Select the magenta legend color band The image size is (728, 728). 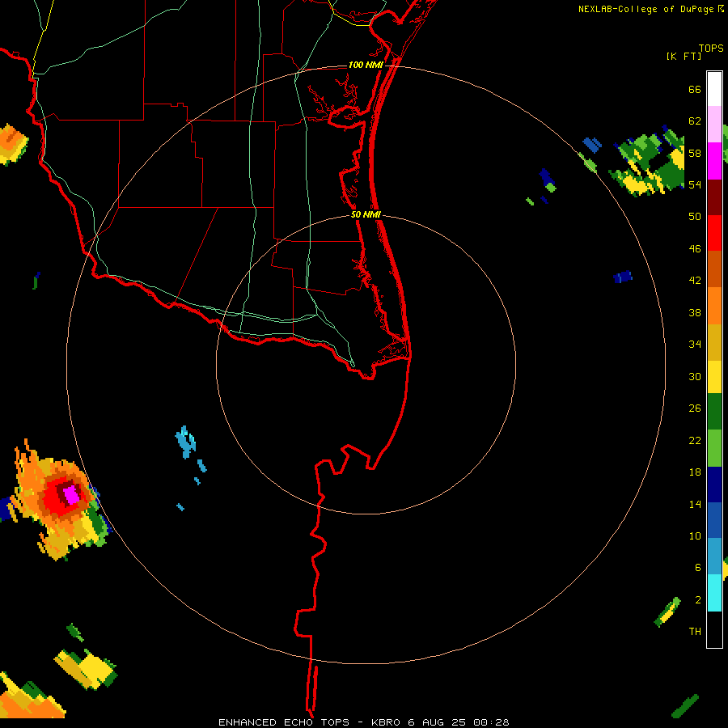[x=714, y=161]
